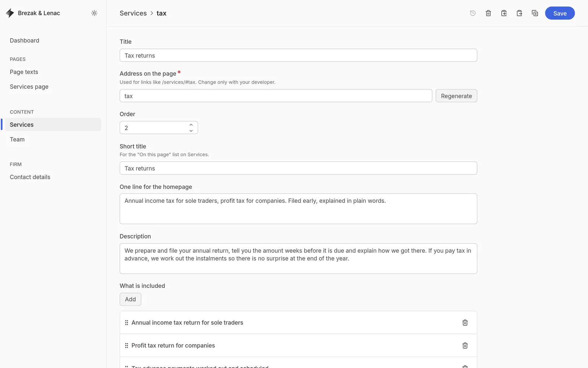Image resolution: width=588 pixels, height=368 pixels.
Task: Click into the Short title field
Action: click(x=298, y=168)
